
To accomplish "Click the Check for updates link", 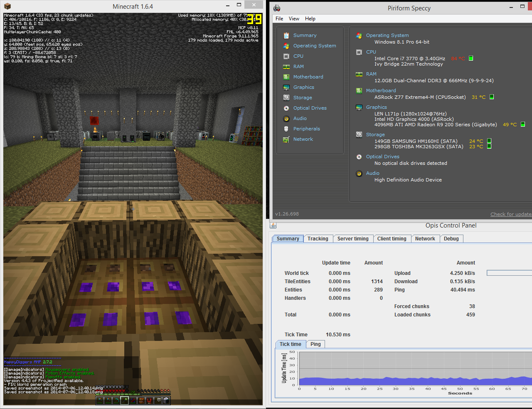I will 511,214.
